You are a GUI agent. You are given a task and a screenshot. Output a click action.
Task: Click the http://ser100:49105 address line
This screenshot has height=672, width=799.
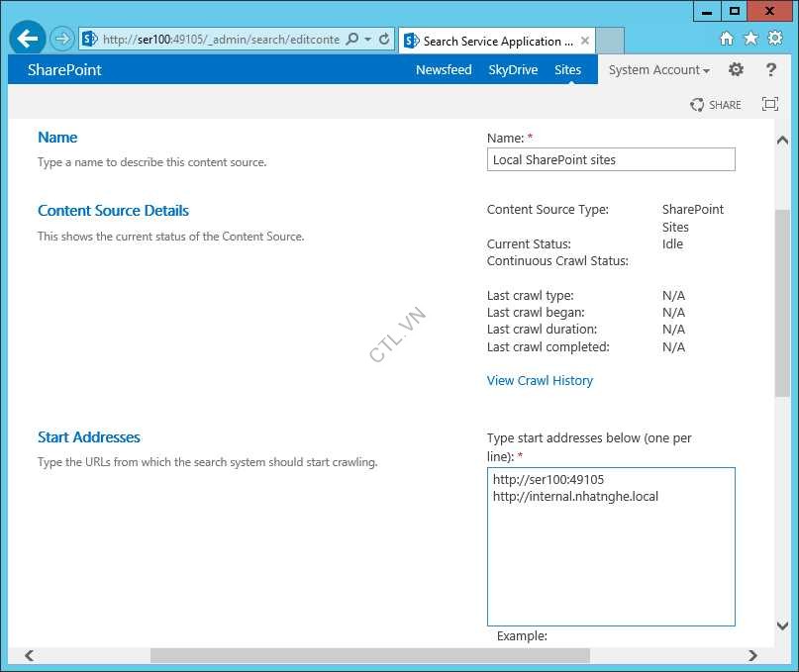coord(549,479)
